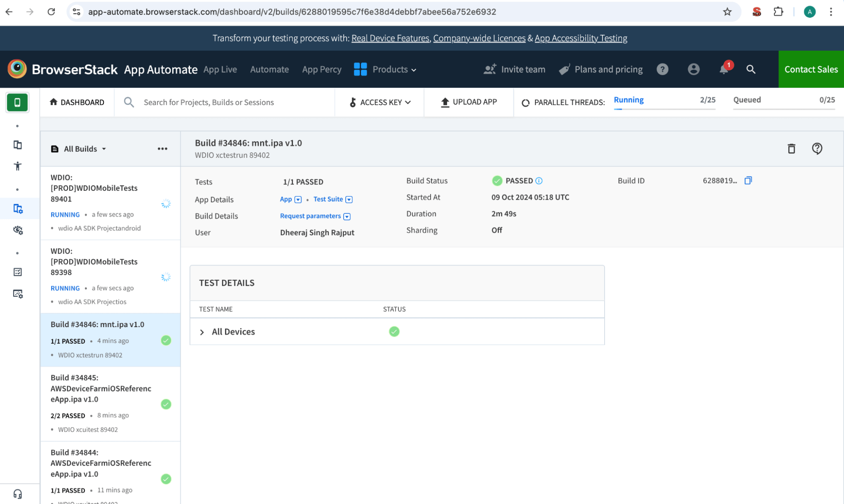Click the App details link
Viewport: 844px width, 504px height.
[x=287, y=198]
